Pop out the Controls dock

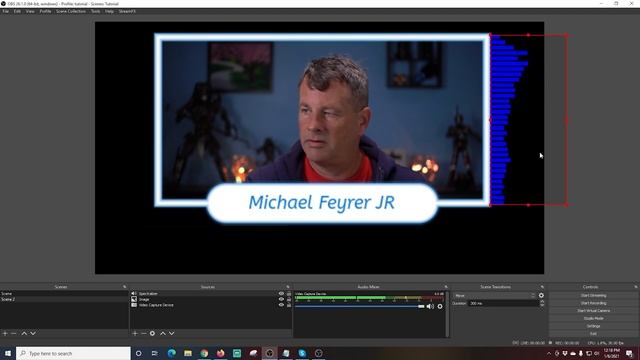tap(636, 287)
